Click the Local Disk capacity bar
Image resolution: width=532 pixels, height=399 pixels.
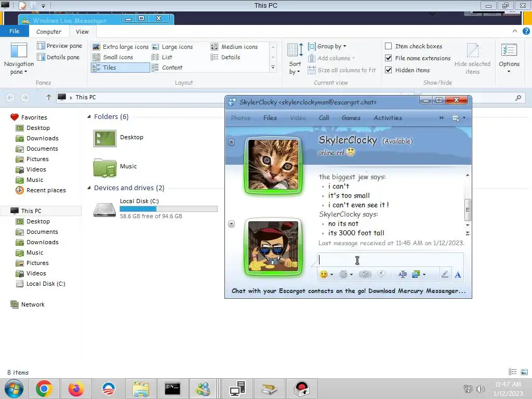click(x=168, y=209)
